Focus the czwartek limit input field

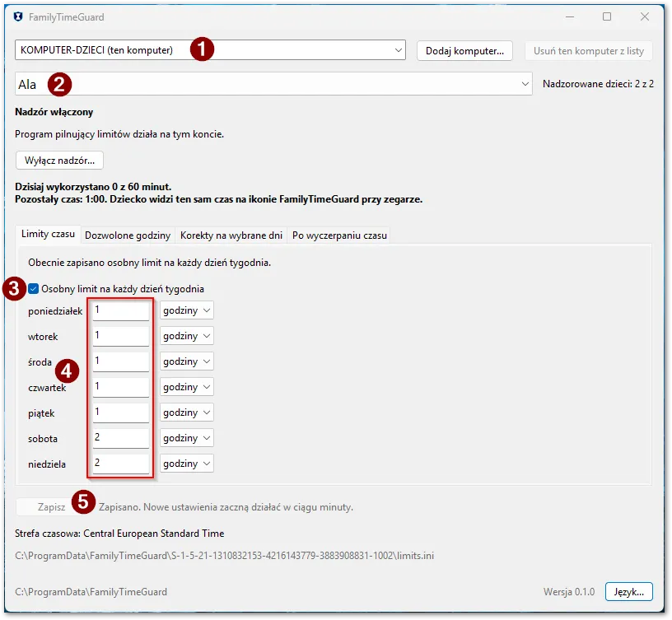click(x=121, y=386)
